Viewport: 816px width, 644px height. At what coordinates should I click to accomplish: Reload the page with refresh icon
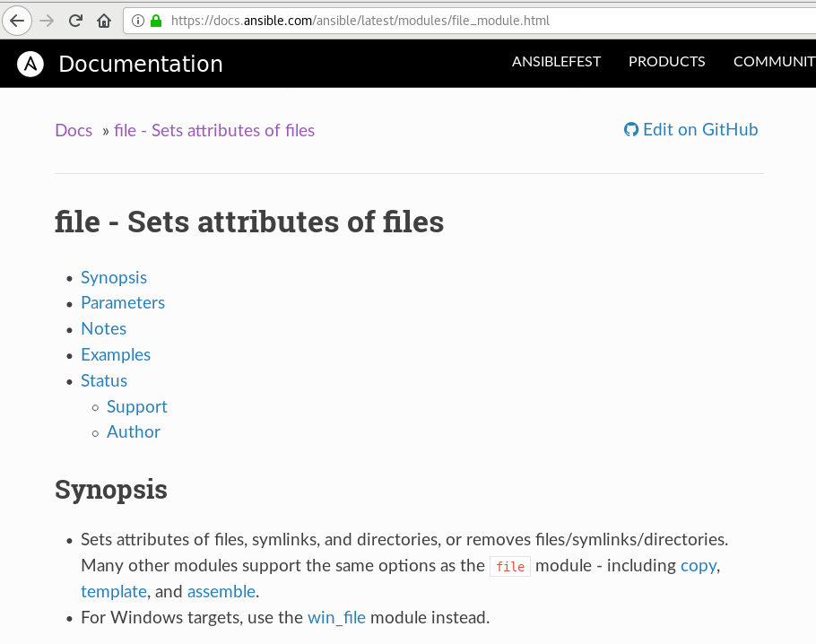click(x=75, y=20)
